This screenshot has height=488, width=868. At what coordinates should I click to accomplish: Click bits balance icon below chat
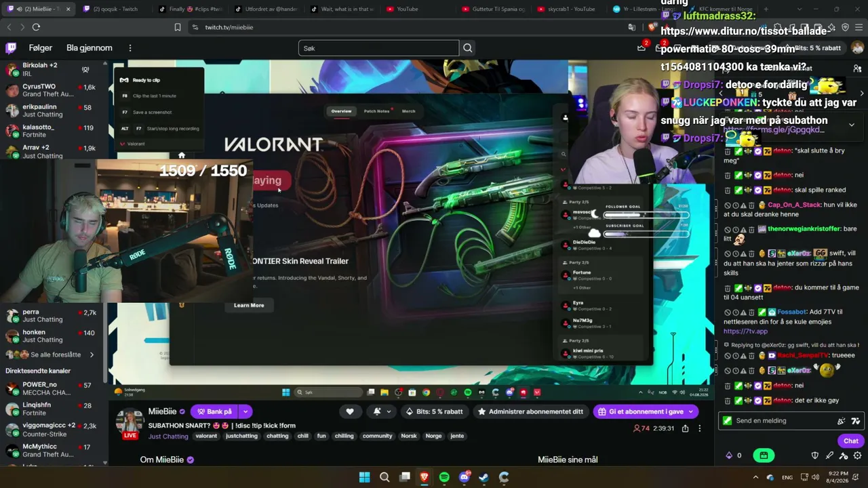tap(729, 455)
